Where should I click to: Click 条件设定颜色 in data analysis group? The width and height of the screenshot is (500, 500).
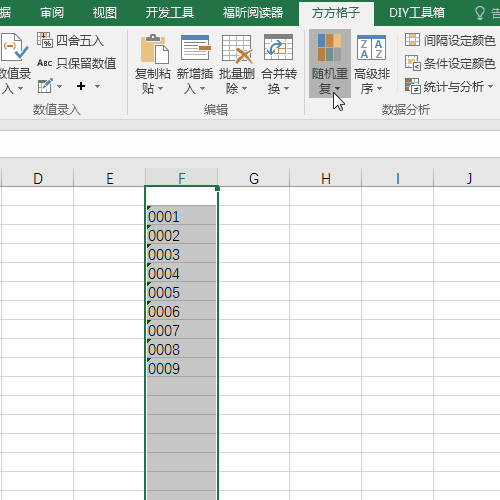coord(450,63)
